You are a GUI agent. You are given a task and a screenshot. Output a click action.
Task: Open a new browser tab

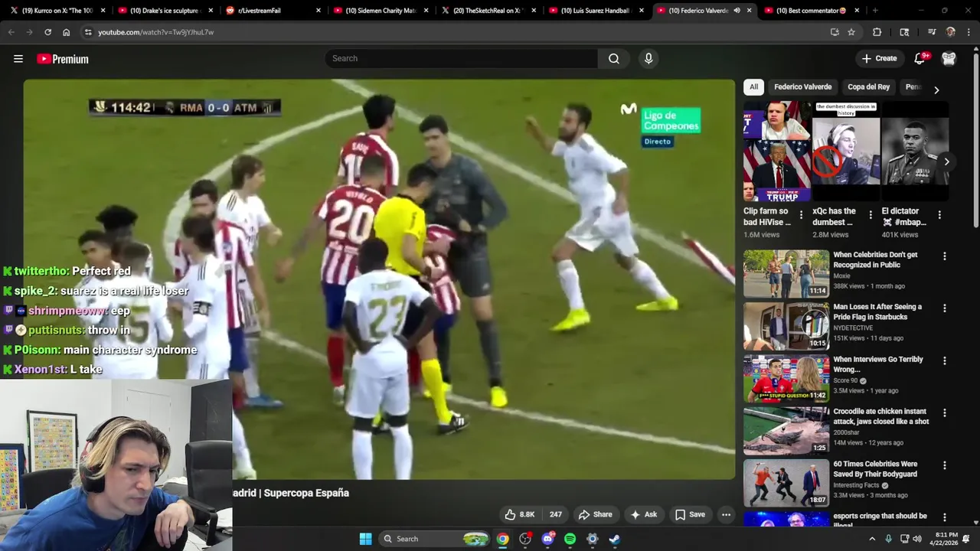[x=874, y=11]
